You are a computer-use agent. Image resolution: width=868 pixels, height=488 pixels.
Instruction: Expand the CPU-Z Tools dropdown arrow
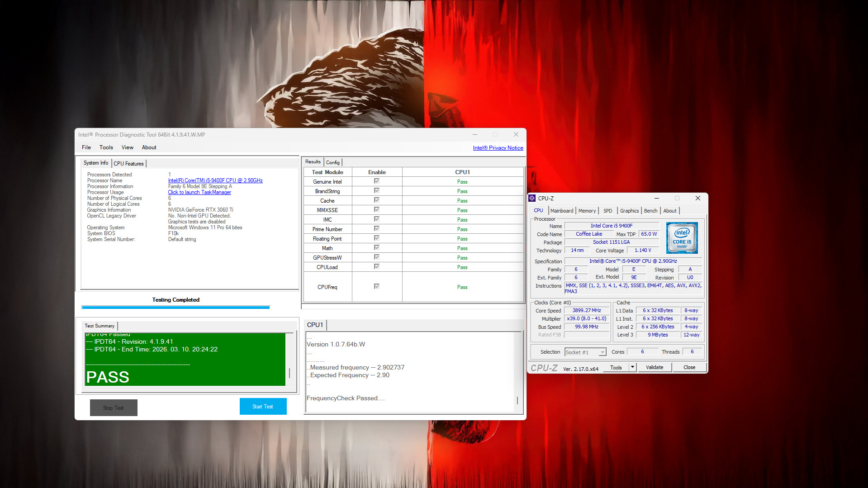633,367
